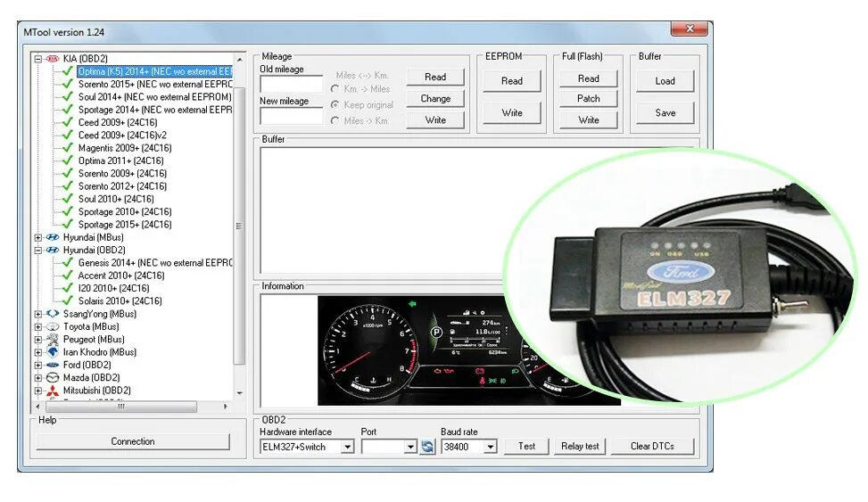Click the Full (Flash) Read button

589,78
